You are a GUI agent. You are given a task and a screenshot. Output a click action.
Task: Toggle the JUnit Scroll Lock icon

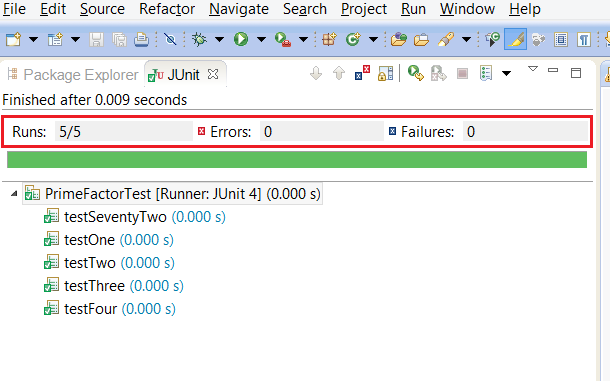tap(385, 73)
